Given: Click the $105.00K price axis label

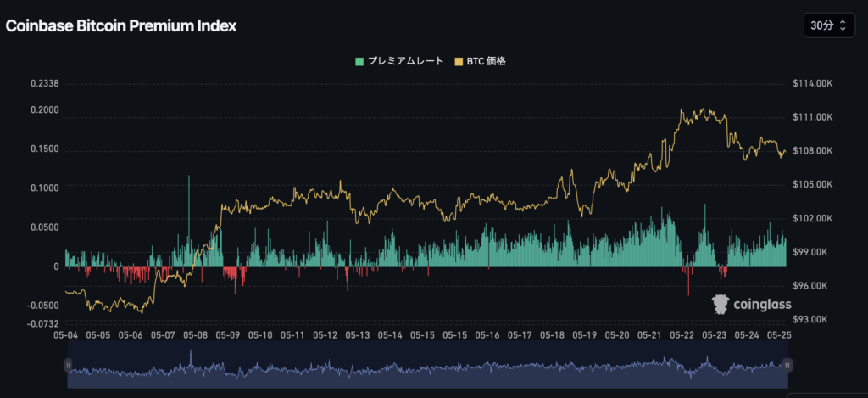Looking at the screenshot, I should tap(812, 184).
